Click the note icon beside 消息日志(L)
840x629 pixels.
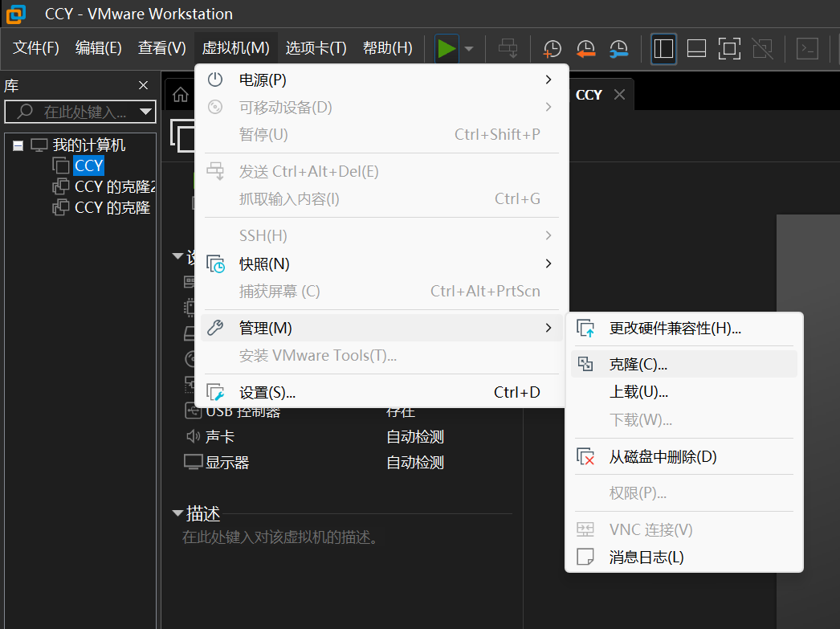tap(585, 558)
